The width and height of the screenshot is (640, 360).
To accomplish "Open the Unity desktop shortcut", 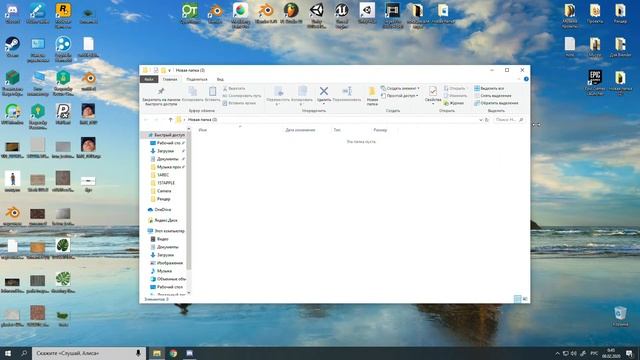I will click(317, 15).
